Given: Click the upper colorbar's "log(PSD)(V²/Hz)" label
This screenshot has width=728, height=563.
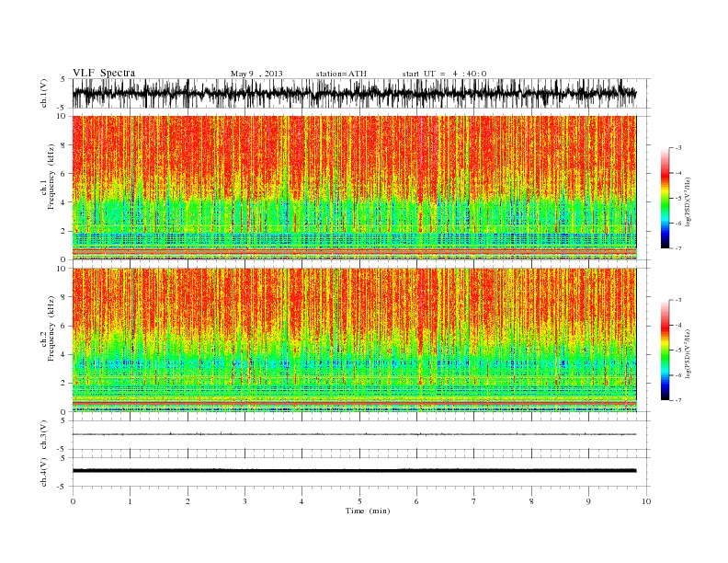Looking at the screenshot, I should pyautogui.click(x=688, y=201).
